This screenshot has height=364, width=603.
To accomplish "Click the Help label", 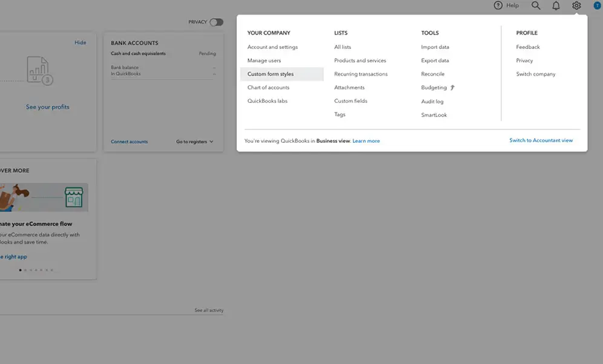I will pos(512,5).
